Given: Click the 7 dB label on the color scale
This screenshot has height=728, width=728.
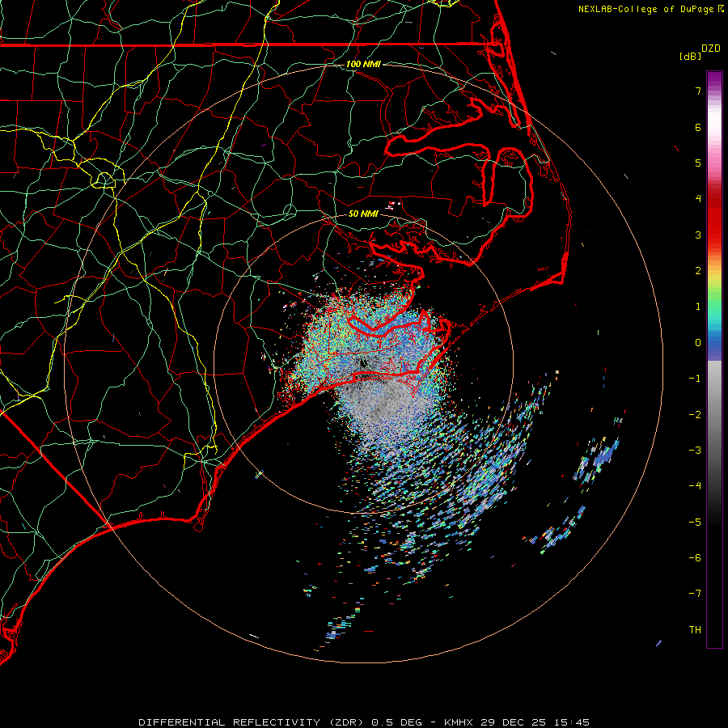Looking at the screenshot, I should [698, 91].
